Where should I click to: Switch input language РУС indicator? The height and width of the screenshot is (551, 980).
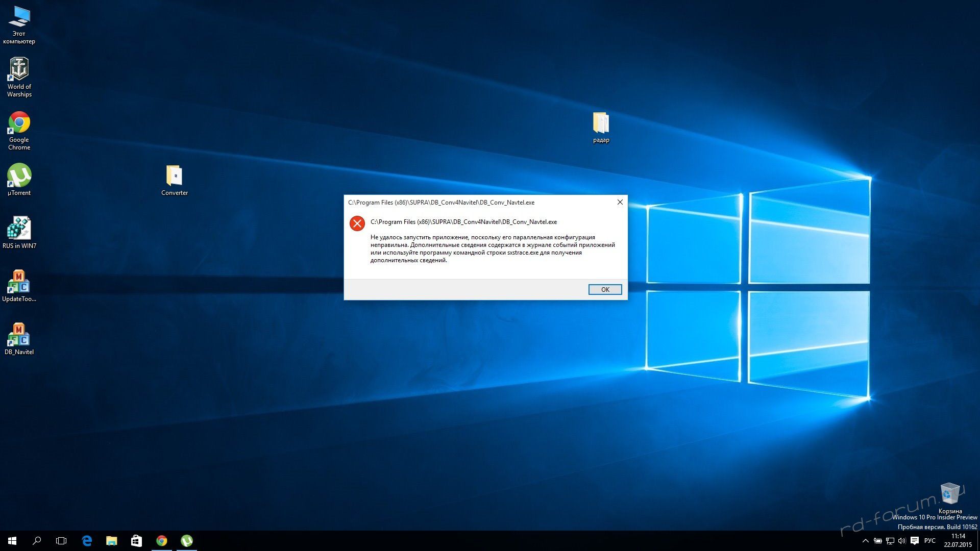(930, 541)
